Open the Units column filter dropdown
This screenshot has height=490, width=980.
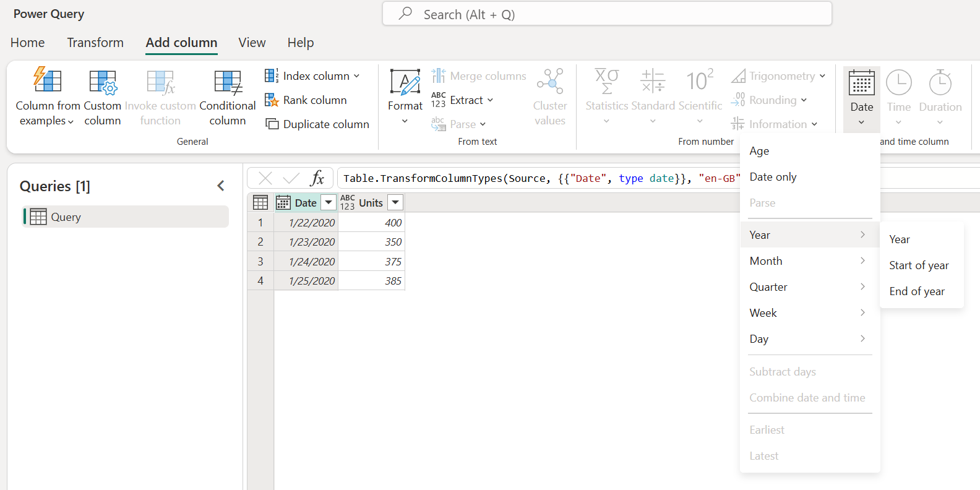coord(395,202)
